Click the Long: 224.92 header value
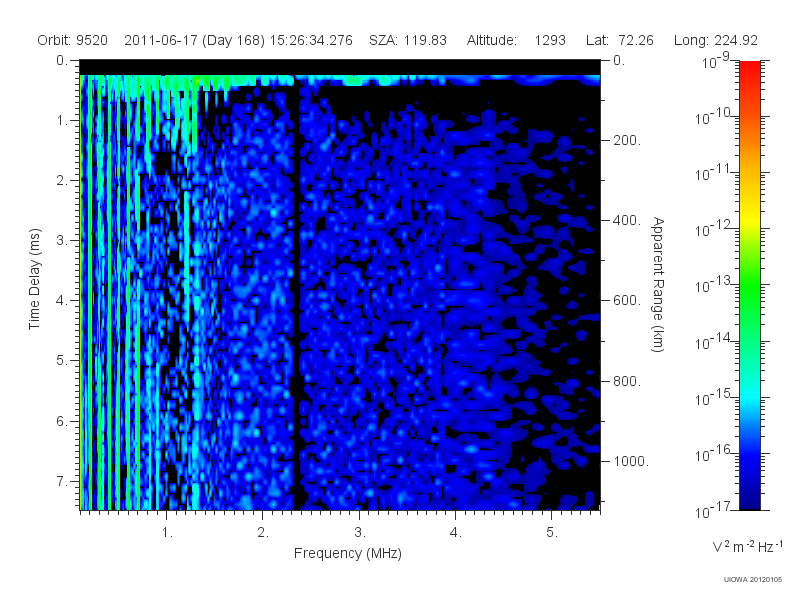800x600 pixels. pyautogui.click(x=715, y=40)
